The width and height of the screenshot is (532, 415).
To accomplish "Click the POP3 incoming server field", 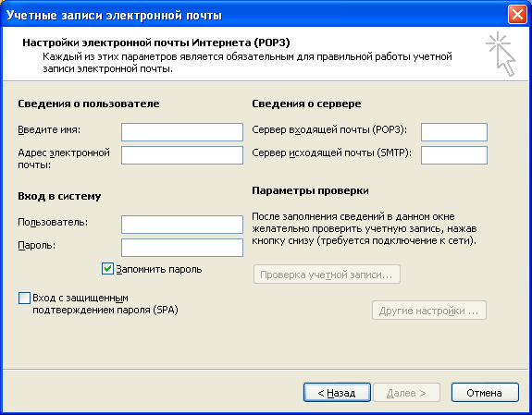I will coord(454,132).
